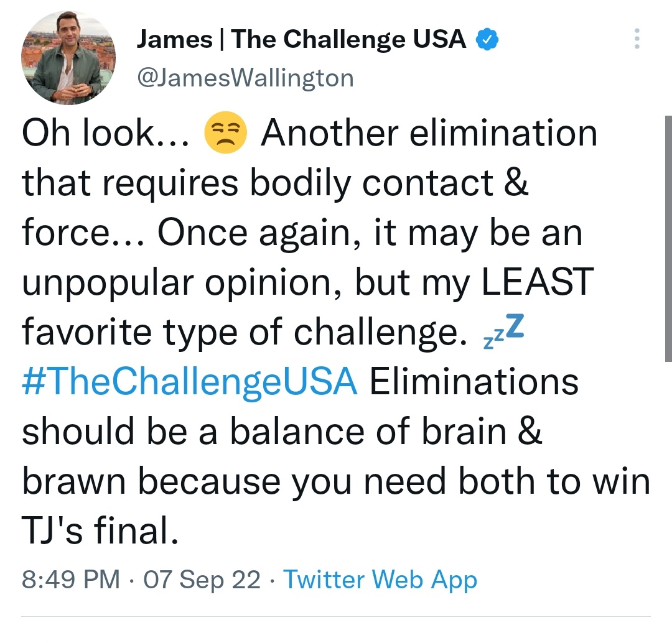Click the word Eliminations after the hashtag
The width and height of the screenshot is (672, 643).
tap(474, 381)
